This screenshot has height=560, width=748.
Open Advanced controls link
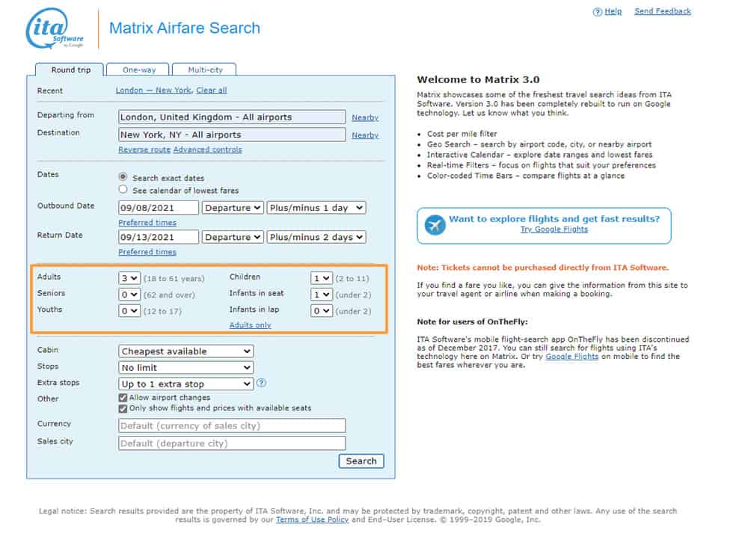click(x=207, y=150)
